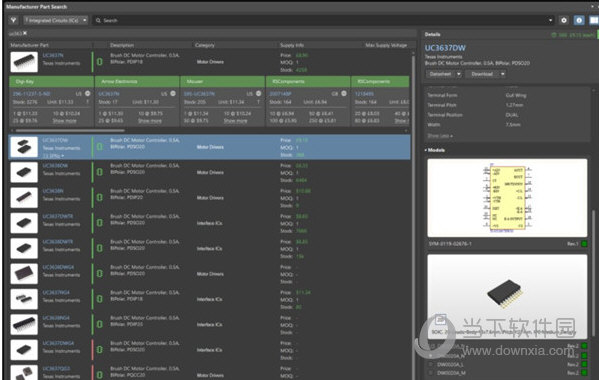Click the supplier cards horizontal scrollbar

(x=70, y=131)
